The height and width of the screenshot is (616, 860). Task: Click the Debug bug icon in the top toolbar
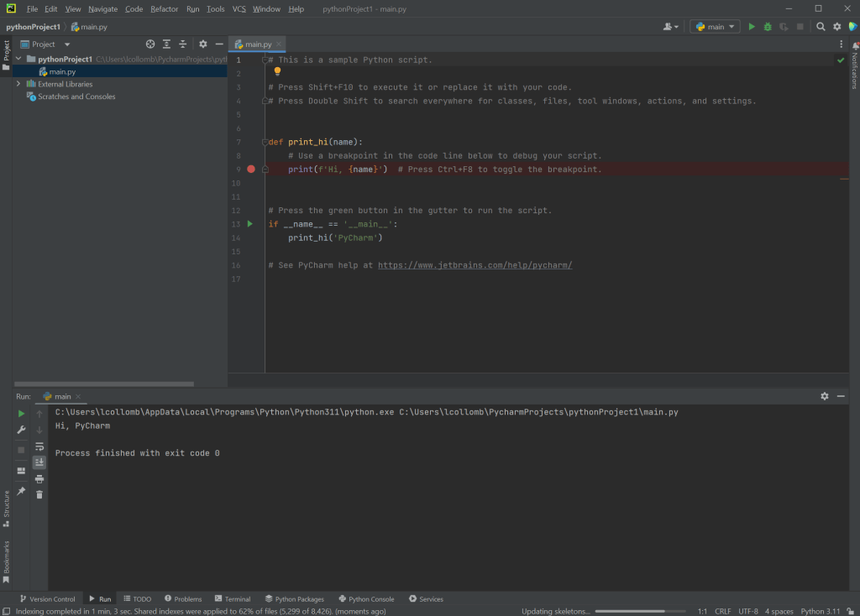[768, 27]
